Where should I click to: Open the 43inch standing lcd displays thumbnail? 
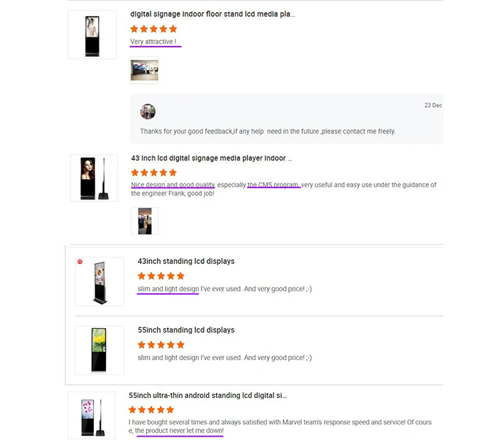[99, 281]
